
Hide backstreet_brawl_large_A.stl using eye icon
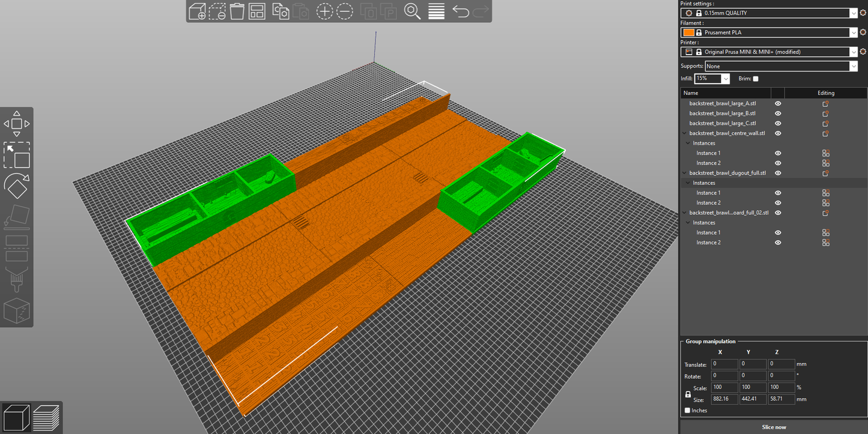click(x=778, y=104)
